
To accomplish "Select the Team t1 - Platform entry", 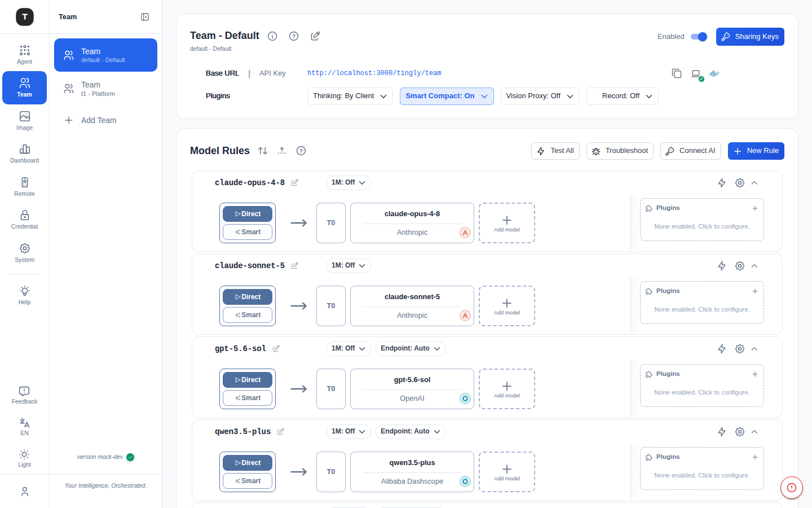I will coord(105,89).
